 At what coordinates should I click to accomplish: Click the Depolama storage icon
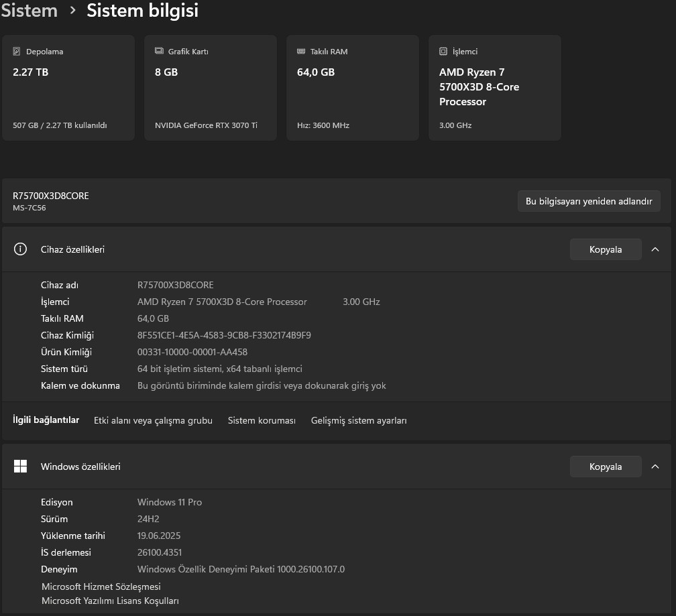(16, 51)
